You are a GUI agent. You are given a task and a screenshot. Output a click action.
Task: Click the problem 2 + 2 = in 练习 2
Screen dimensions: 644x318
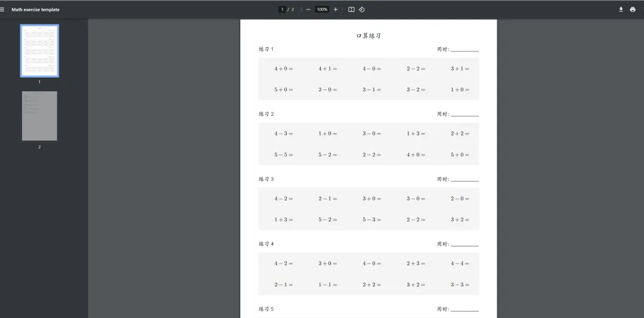460,134
